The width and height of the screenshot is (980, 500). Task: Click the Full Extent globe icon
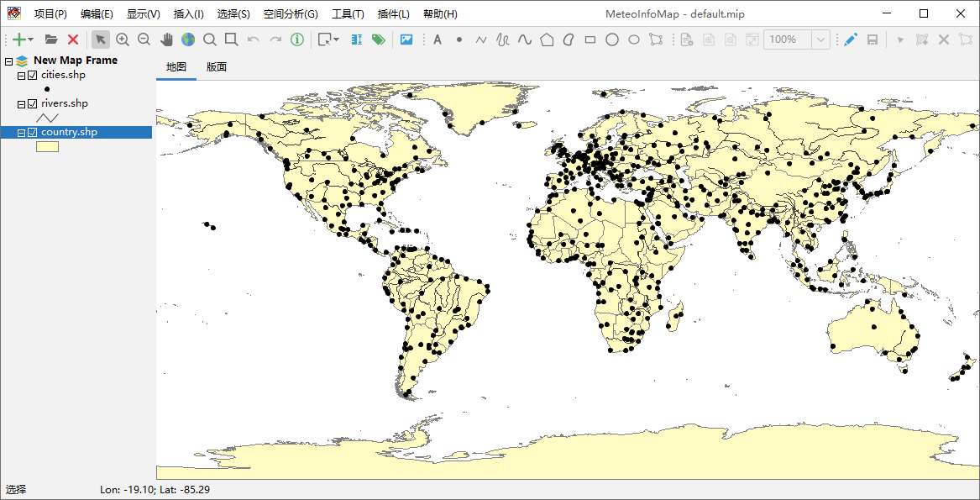[187, 39]
